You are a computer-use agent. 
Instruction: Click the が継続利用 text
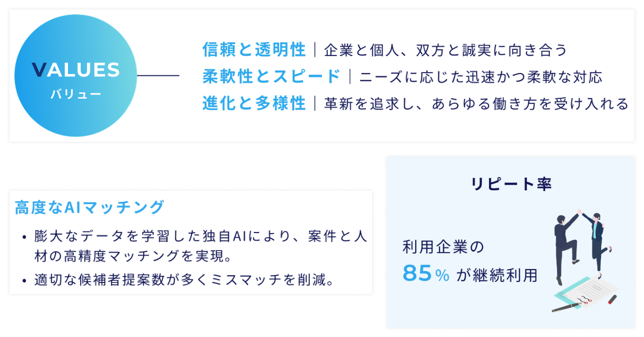click(x=497, y=275)
